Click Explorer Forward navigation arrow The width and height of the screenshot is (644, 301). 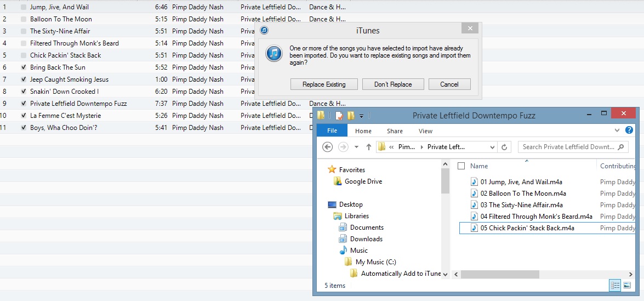pyautogui.click(x=343, y=147)
